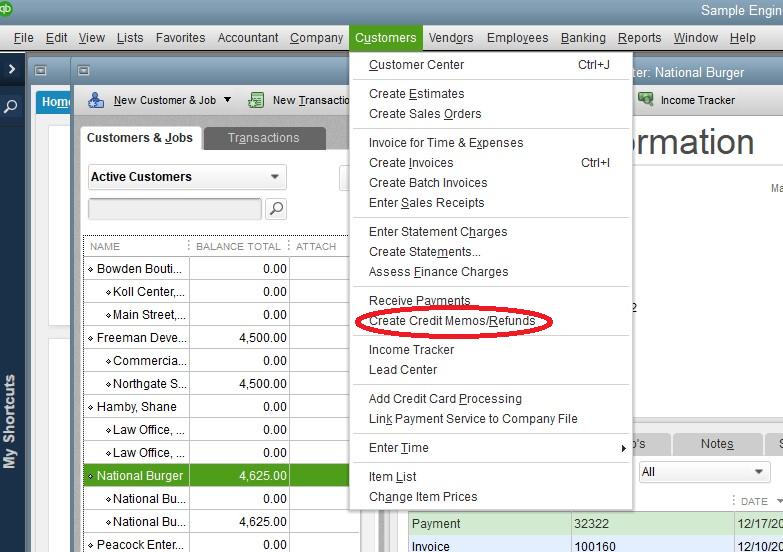The width and height of the screenshot is (783, 552).
Task: Click the Home window control box icon
Action: 40,70
